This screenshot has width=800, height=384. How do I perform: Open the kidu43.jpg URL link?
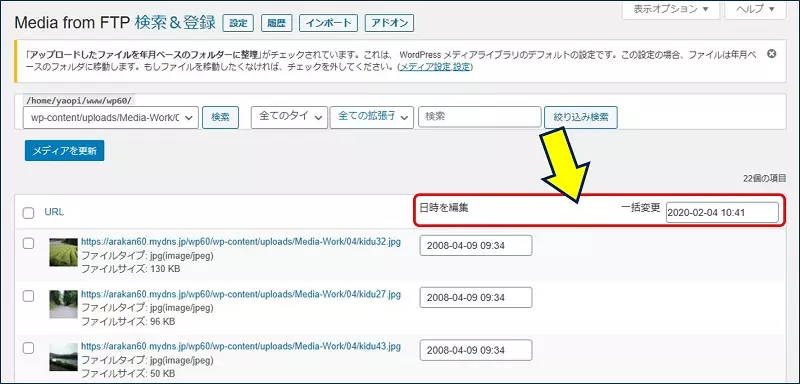[x=241, y=346]
